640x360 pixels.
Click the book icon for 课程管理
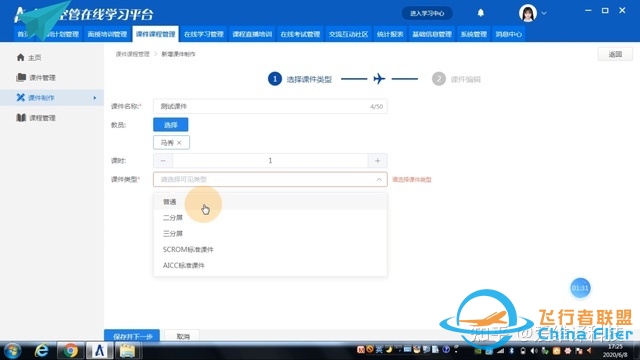point(21,118)
